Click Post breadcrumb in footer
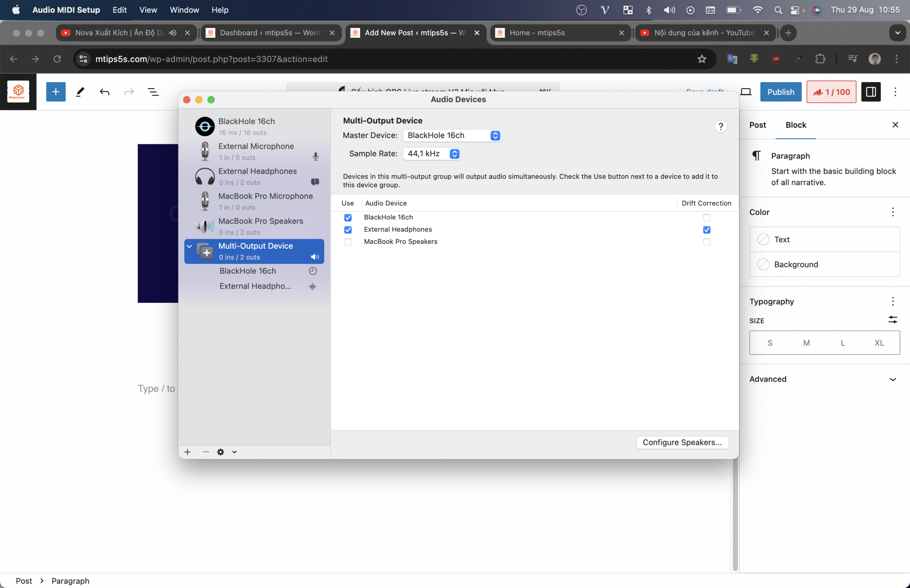The image size is (910, 588). (x=24, y=581)
